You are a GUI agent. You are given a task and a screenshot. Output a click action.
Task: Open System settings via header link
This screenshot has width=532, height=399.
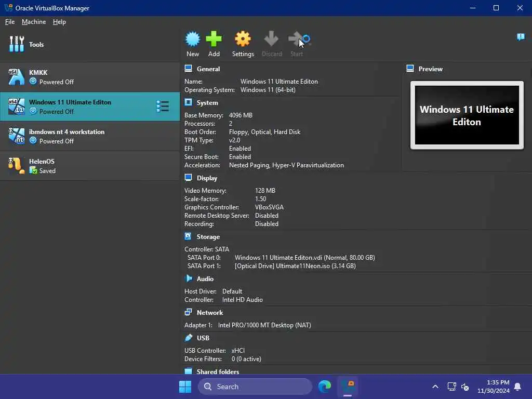(x=207, y=103)
